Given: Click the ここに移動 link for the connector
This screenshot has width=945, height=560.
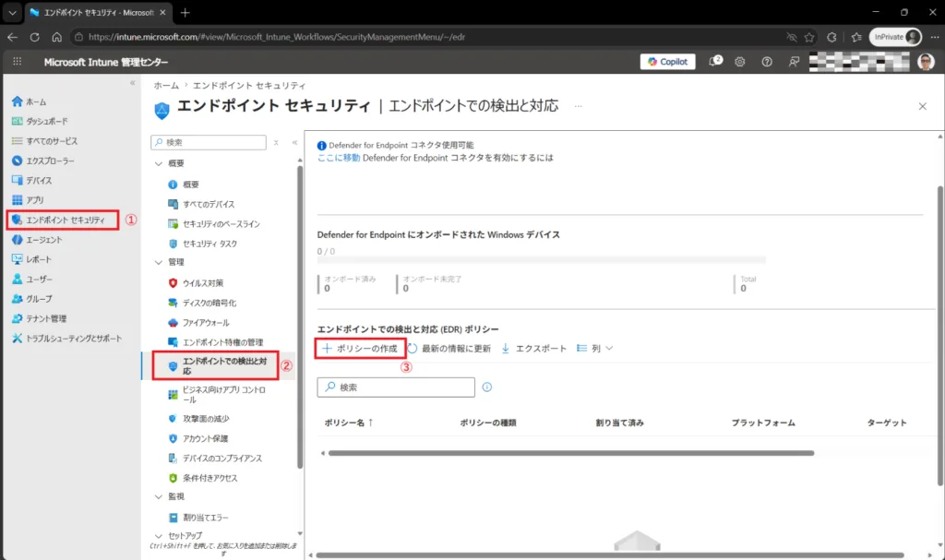Looking at the screenshot, I should point(339,158).
